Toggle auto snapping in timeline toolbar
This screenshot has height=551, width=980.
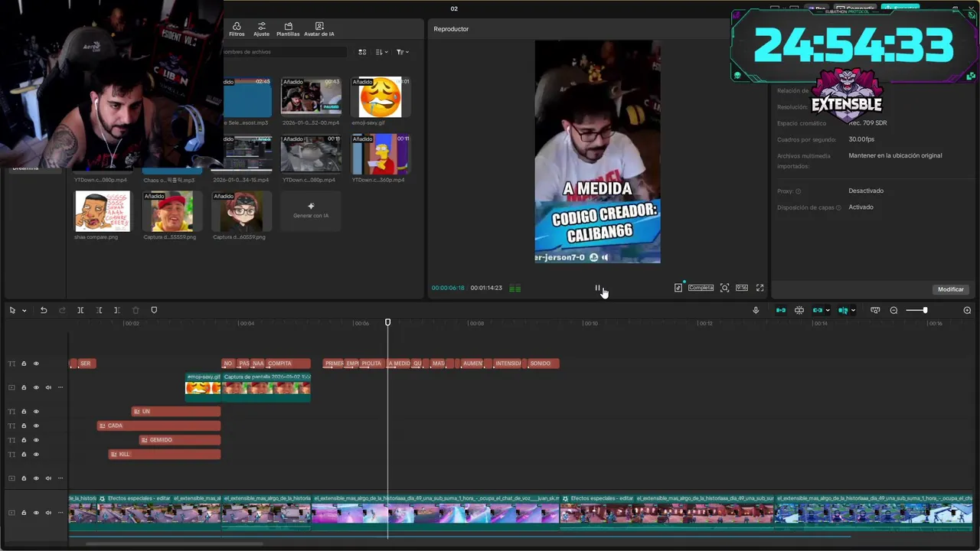point(799,310)
